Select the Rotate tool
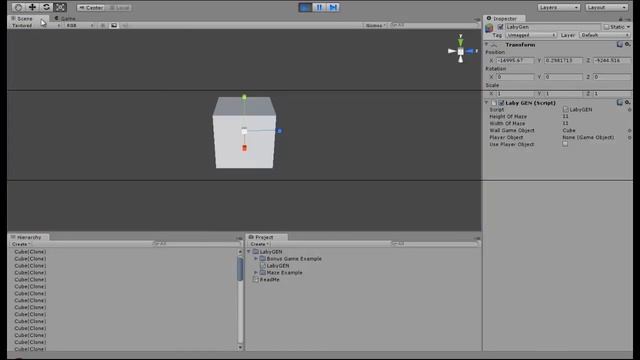Screen dimensions: 640x360 click(46, 7)
